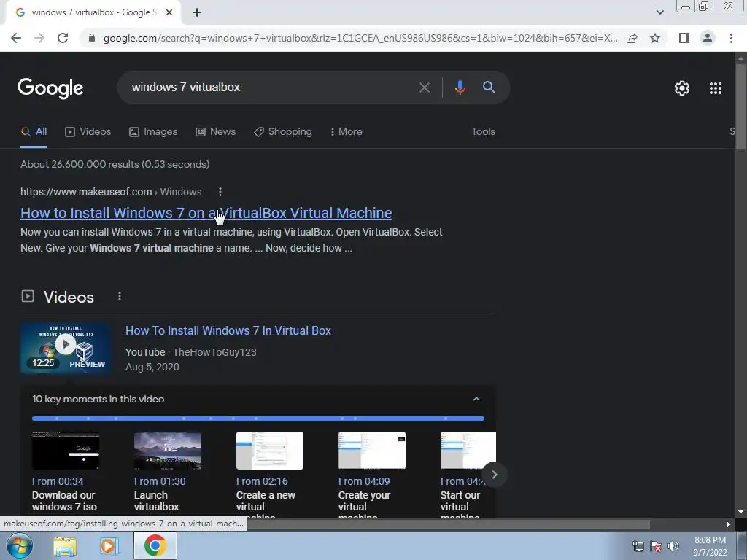
Task: Switch to Shopping results tab
Action: pos(283,131)
